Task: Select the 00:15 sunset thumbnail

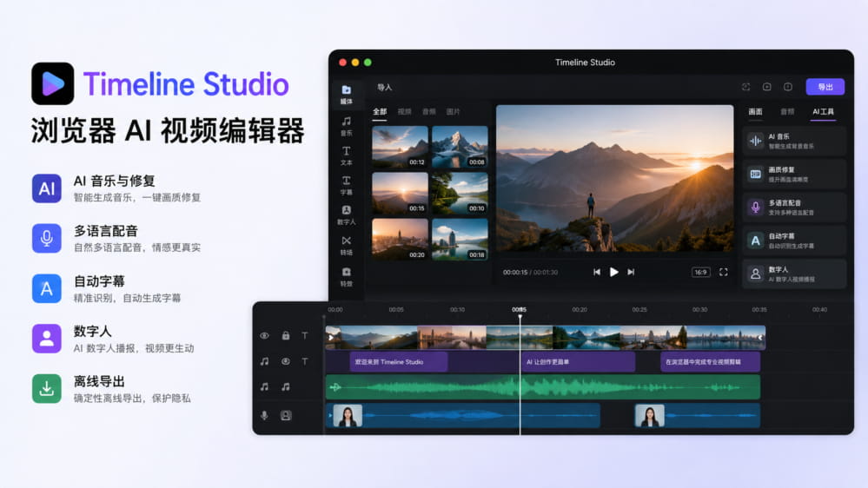Action: pos(400,193)
